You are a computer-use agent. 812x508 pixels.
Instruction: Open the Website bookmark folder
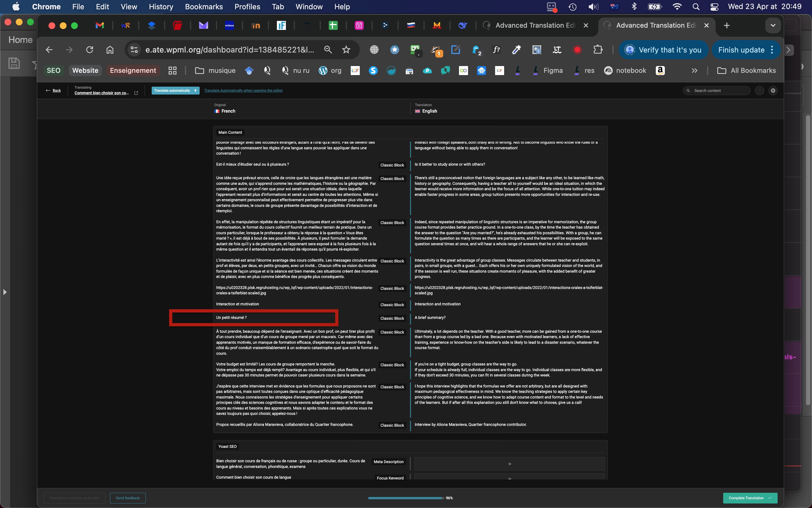click(x=85, y=71)
